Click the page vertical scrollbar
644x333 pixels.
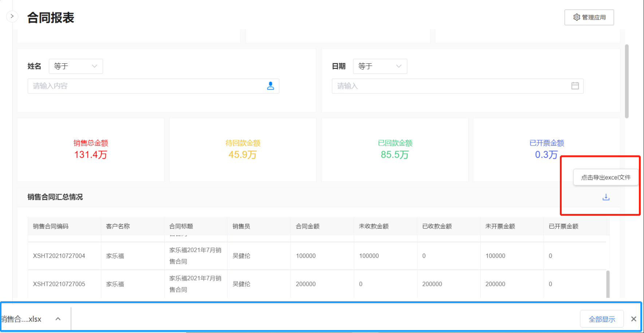coord(627,81)
